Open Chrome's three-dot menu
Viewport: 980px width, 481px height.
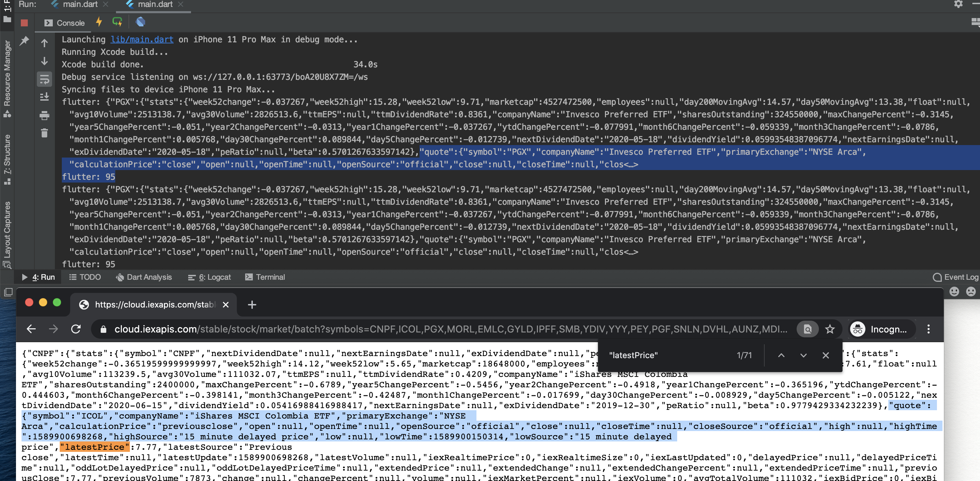point(928,329)
